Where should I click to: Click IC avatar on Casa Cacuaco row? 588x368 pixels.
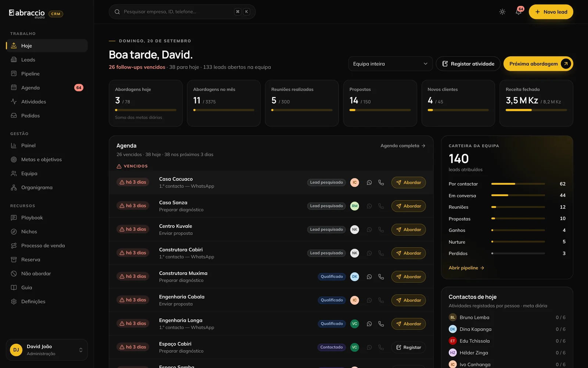[x=355, y=183]
